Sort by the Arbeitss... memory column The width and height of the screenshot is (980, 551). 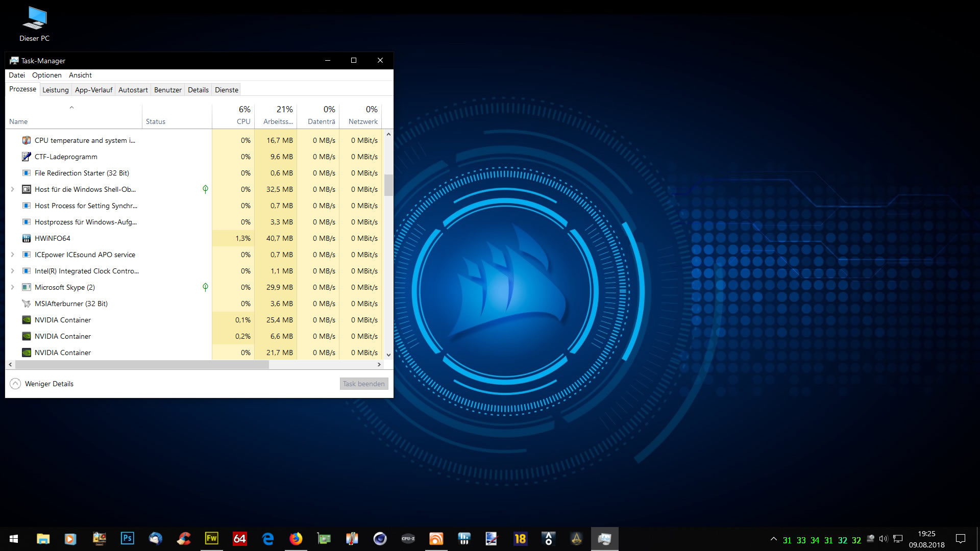point(276,116)
